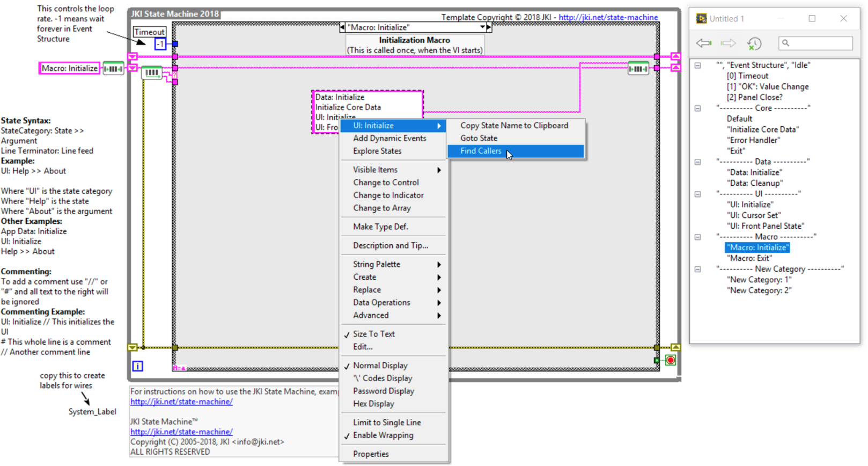Screen dimensions: 868x466
Task: Select "New Category: 2" tree item
Action: click(x=759, y=290)
